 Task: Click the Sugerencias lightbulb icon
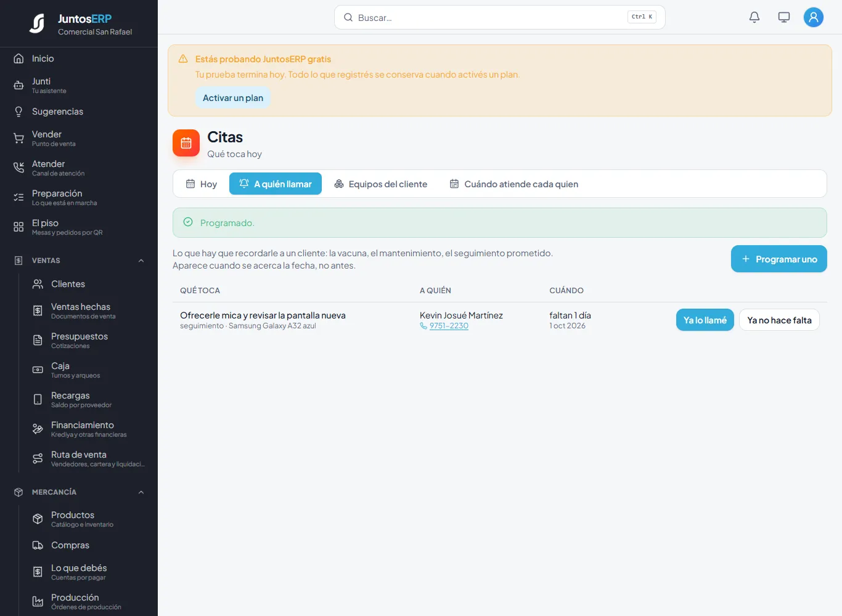(x=18, y=111)
